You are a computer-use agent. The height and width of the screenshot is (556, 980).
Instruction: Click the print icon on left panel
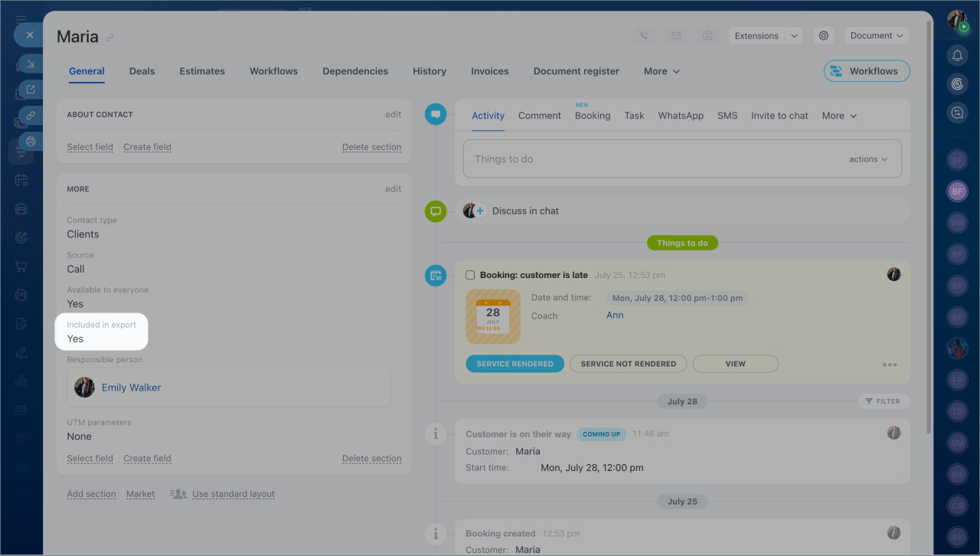pos(31,141)
